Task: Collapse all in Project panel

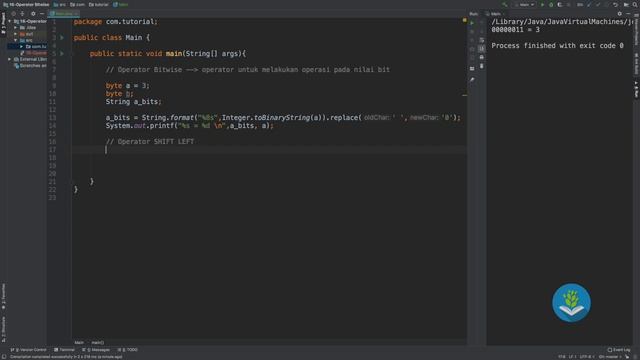Action: pos(22,13)
